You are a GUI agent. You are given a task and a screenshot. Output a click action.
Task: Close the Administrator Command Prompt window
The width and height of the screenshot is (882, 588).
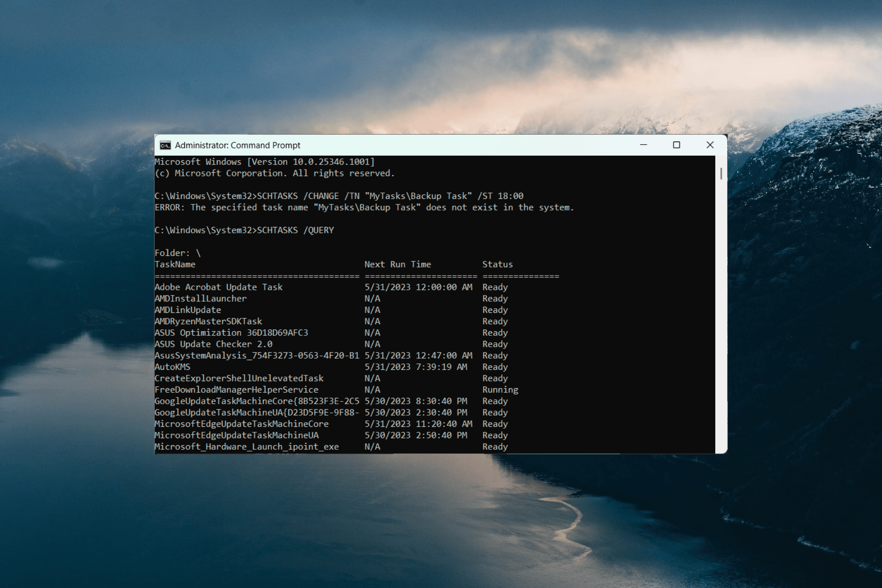pos(710,145)
